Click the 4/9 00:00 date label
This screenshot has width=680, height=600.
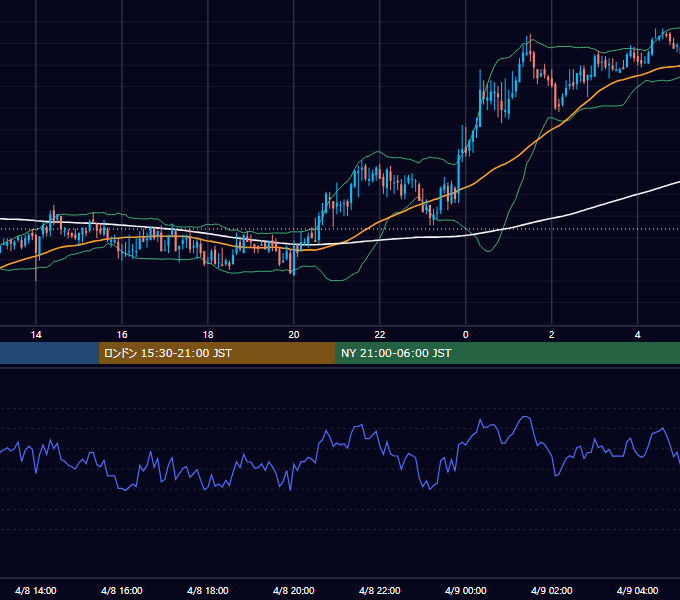[465, 590]
